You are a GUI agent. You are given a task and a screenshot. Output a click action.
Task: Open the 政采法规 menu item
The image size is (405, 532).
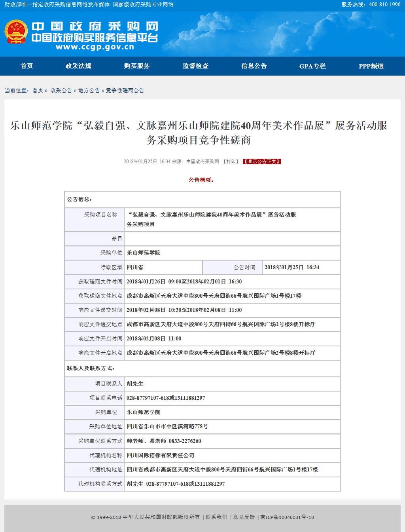coord(78,66)
